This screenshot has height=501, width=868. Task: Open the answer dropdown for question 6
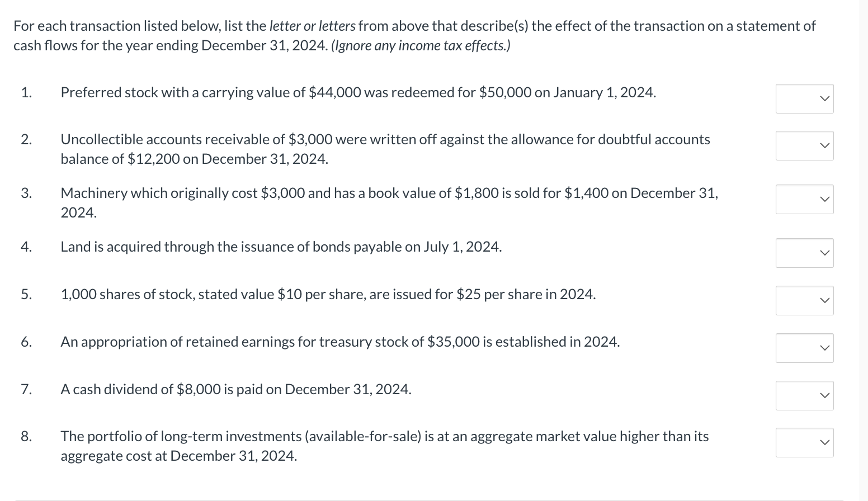point(804,348)
